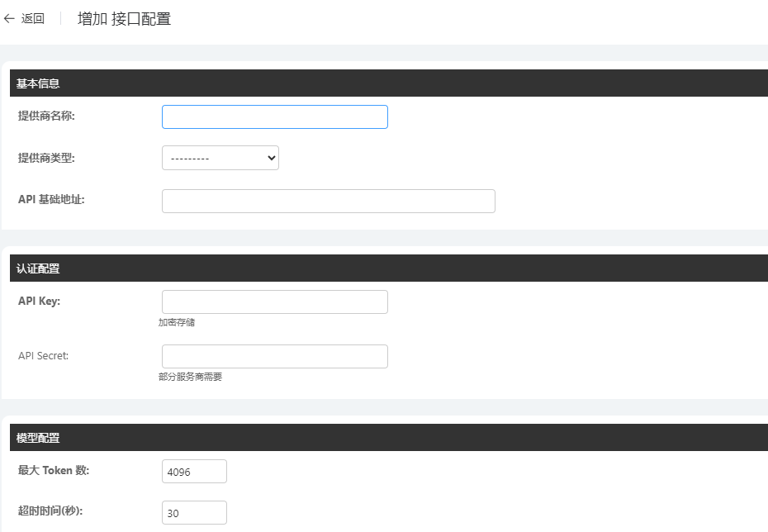Click the back arrow icon
This screenshot has width=768, height=532.
[9, 19]
